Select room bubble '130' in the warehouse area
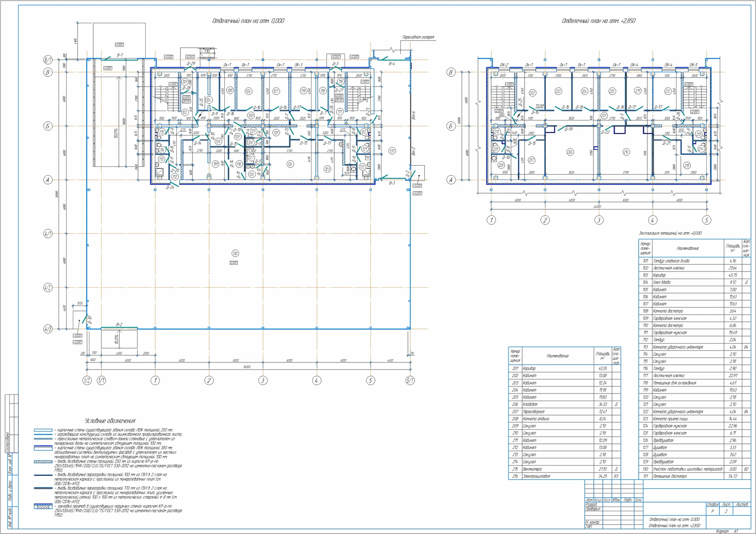 (x=235, y=253)
